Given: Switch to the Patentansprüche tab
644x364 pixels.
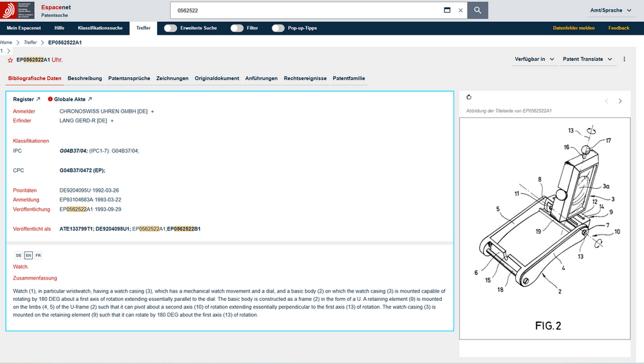Looking at the screenshot, I should (x=129, y=79).
